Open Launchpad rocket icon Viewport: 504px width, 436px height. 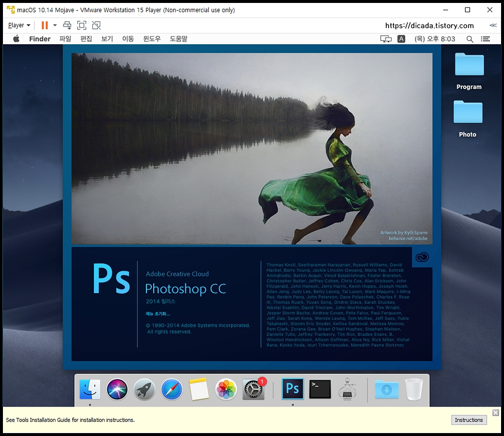(x=144, y=389)
